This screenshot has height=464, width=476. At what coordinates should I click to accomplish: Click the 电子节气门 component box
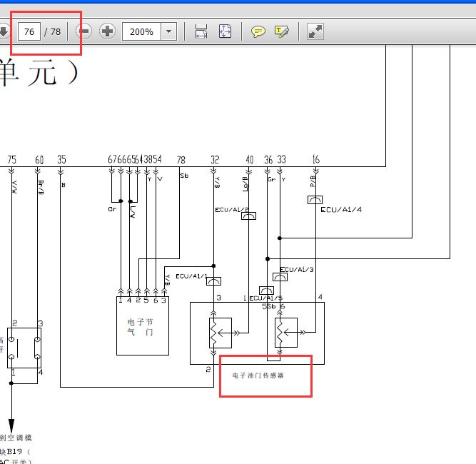pos(143,326)
